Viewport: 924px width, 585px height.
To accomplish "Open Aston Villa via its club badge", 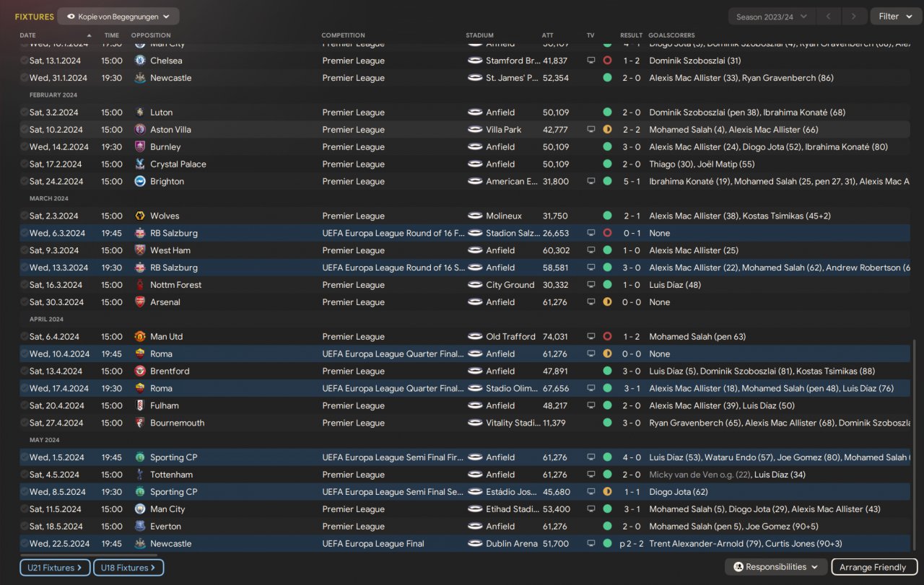I will click(x=140, y=130).
